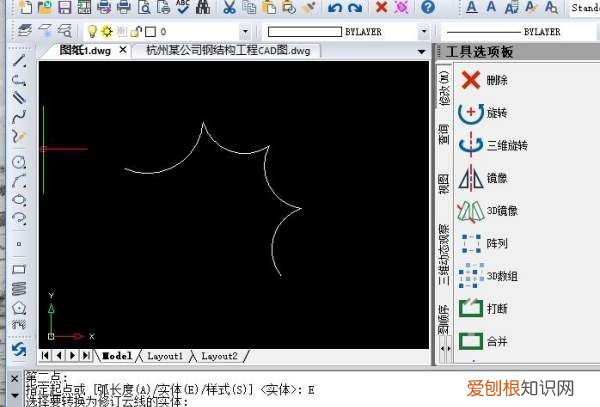Screen dimensions: 600x407
Task: Click 打断 break tool in palette
Action: (x=483, y=308)
